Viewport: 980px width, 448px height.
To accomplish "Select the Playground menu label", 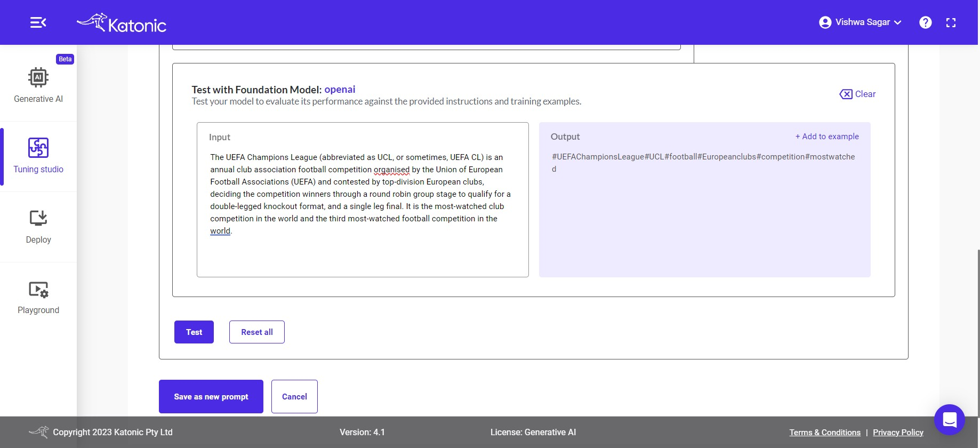I will 38,310.
